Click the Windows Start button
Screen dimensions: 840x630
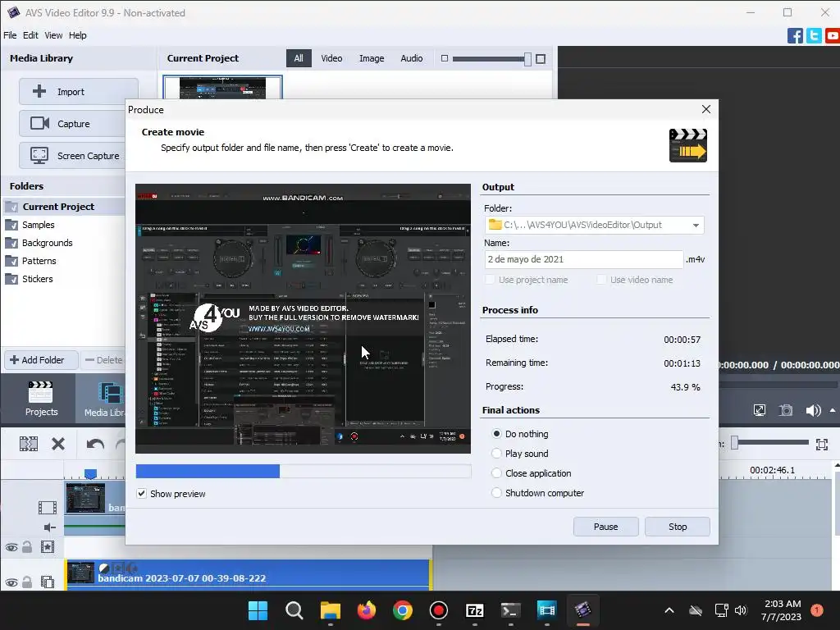click(x=258, y=610)
